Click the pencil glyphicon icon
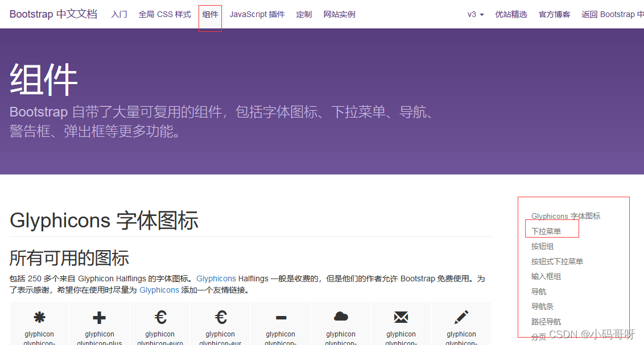 click(461, 317)
